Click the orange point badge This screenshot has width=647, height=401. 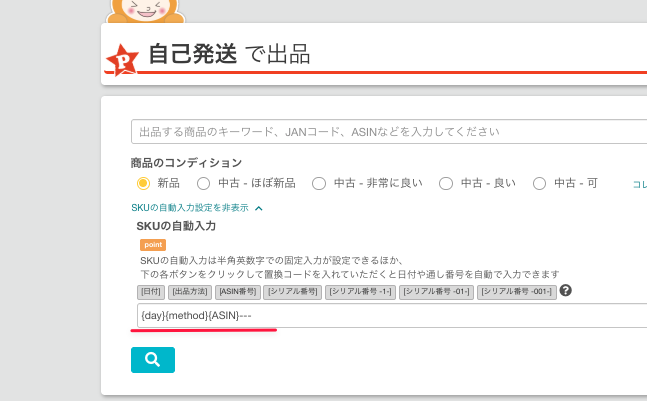click(153, 245)
